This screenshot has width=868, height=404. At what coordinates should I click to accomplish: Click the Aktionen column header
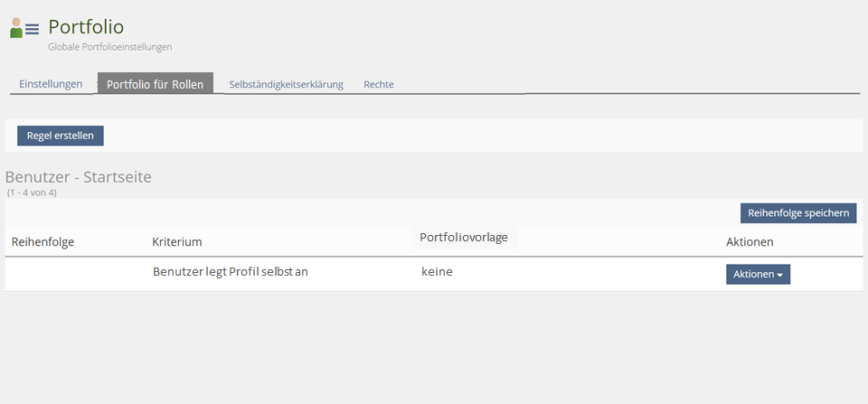[x=750, y=242]
